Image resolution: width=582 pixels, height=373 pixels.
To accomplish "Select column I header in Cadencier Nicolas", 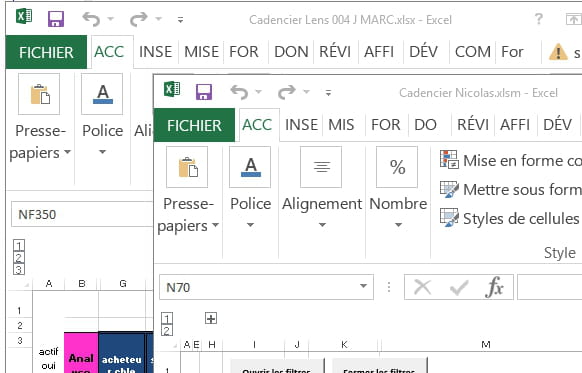I will 254,345.
